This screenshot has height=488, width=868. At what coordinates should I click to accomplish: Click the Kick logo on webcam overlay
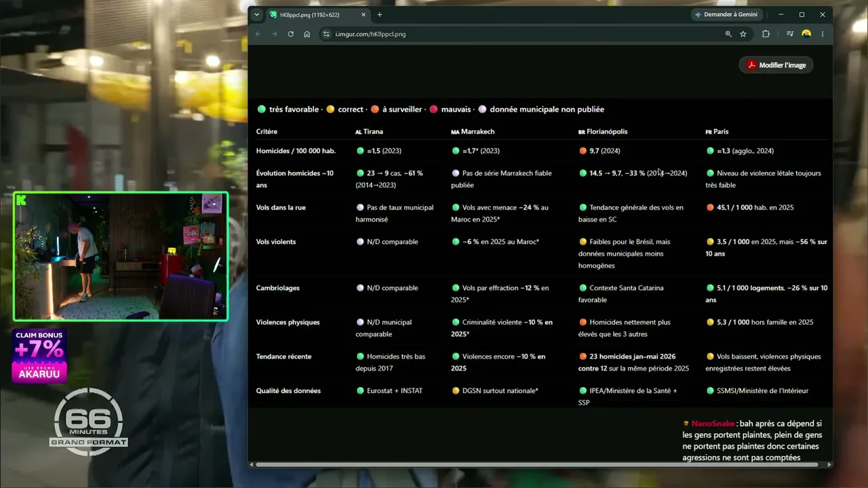click(22, 200)
